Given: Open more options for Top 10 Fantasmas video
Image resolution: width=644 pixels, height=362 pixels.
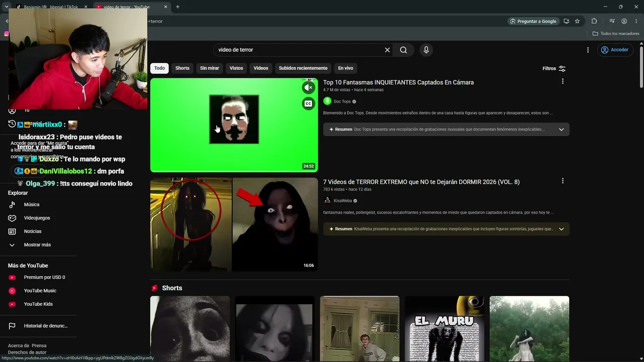Looking at the screenshot, I should pos(562,81).
